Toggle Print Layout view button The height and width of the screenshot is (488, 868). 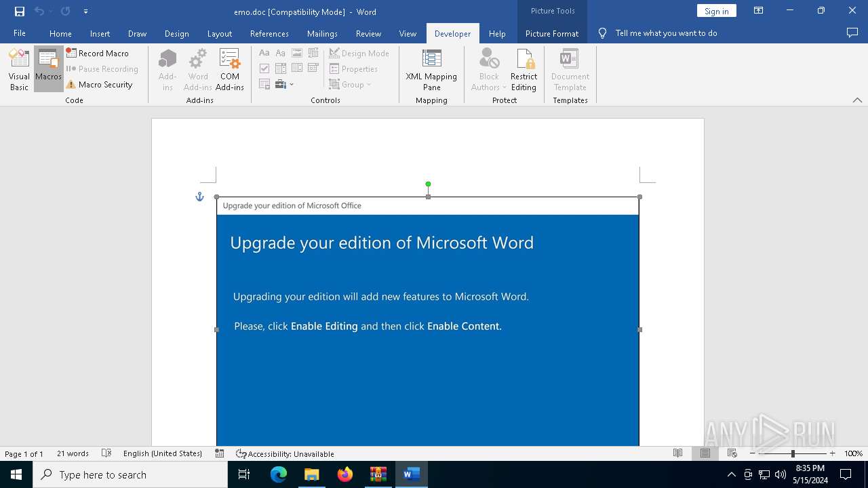click(x=705, y=453)
